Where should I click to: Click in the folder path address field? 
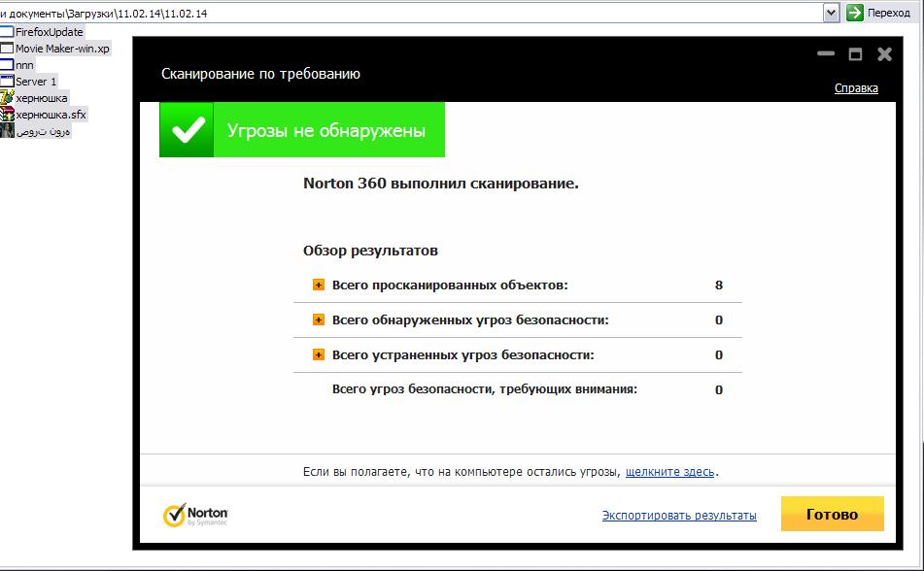(411, 13)
